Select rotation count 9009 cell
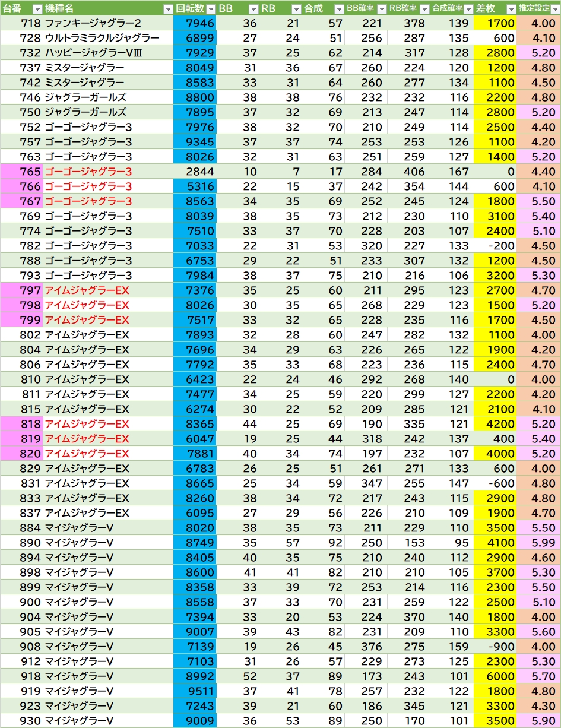Image resolution: width=561 pixels, height=728 pixels. click(x=195, y=721)
